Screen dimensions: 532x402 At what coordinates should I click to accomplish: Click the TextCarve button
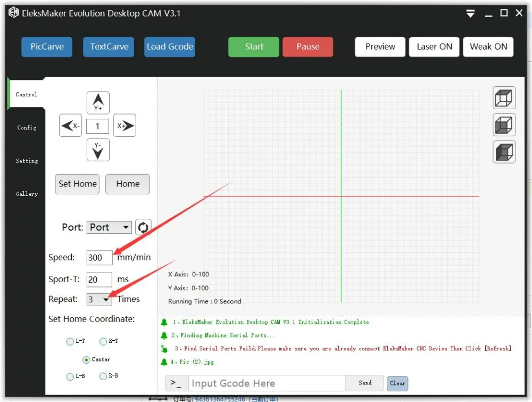(x=109, y=47)
